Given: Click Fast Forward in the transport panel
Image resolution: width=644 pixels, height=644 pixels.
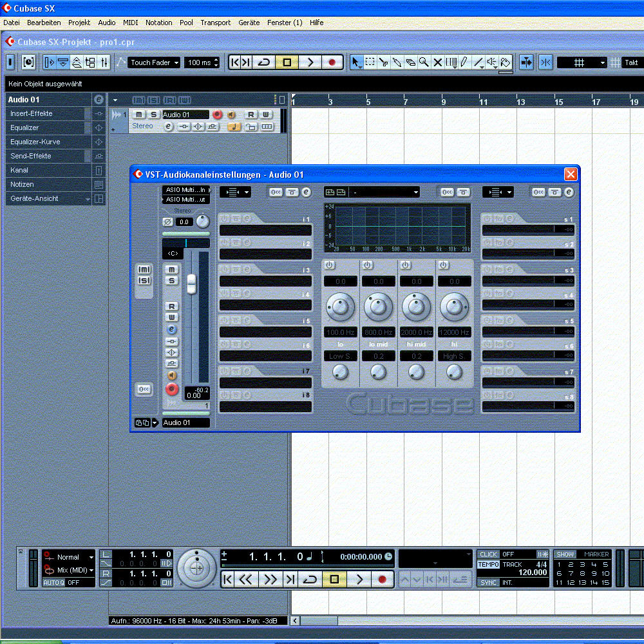Looking at the screenshot, I should pos(270,580).
